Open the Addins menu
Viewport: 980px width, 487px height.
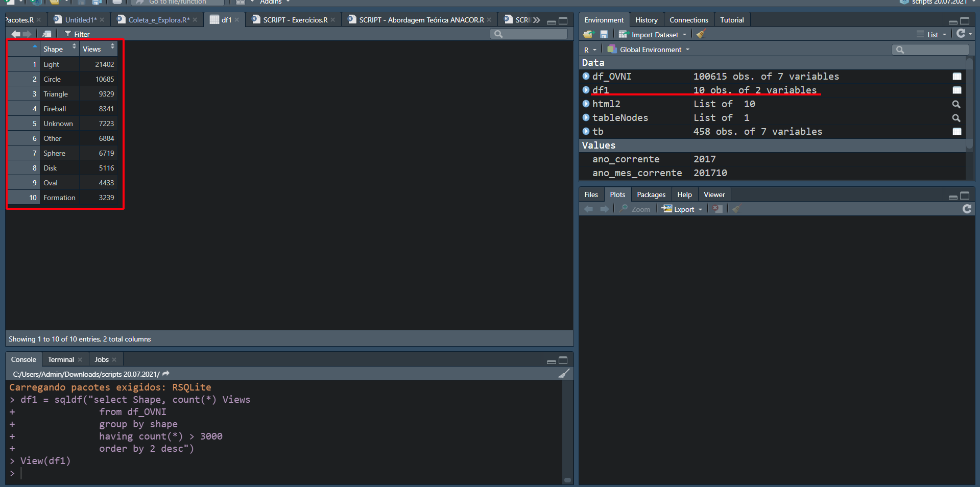[274, 2]
